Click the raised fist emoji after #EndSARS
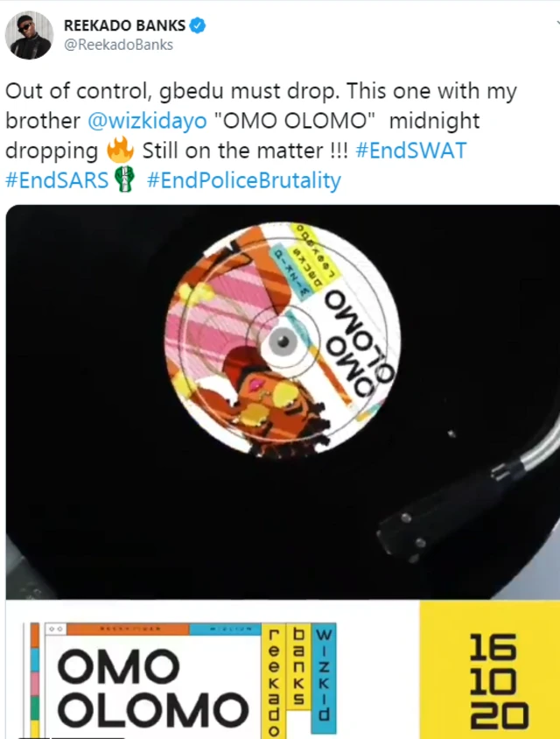 pos(126,180)
